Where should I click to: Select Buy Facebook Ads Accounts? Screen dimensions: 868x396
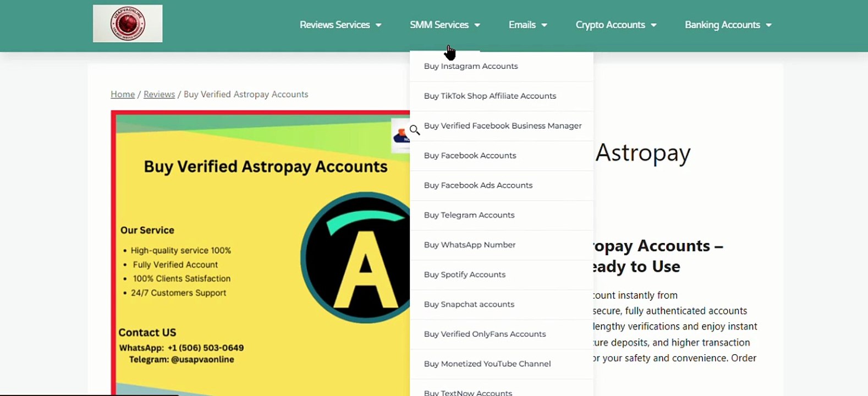[501, 185]
